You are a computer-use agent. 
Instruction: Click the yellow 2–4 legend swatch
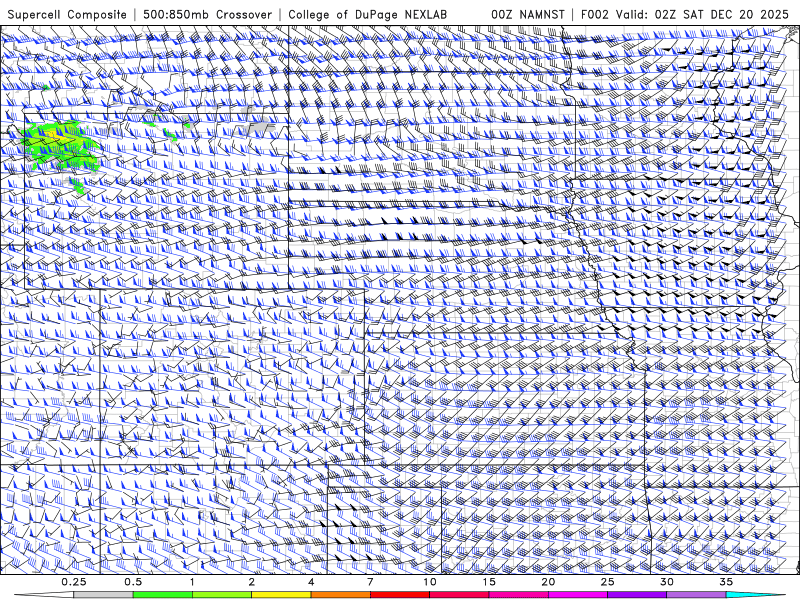coord(281,595)
